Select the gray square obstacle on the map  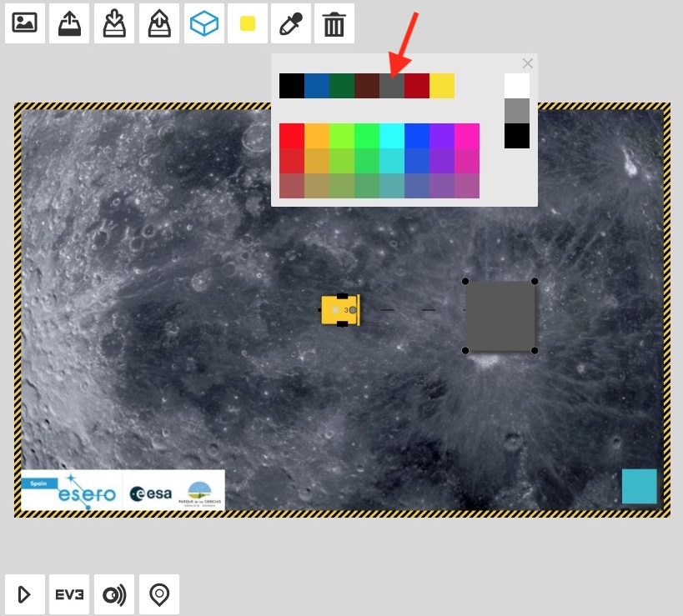[500, 316]
